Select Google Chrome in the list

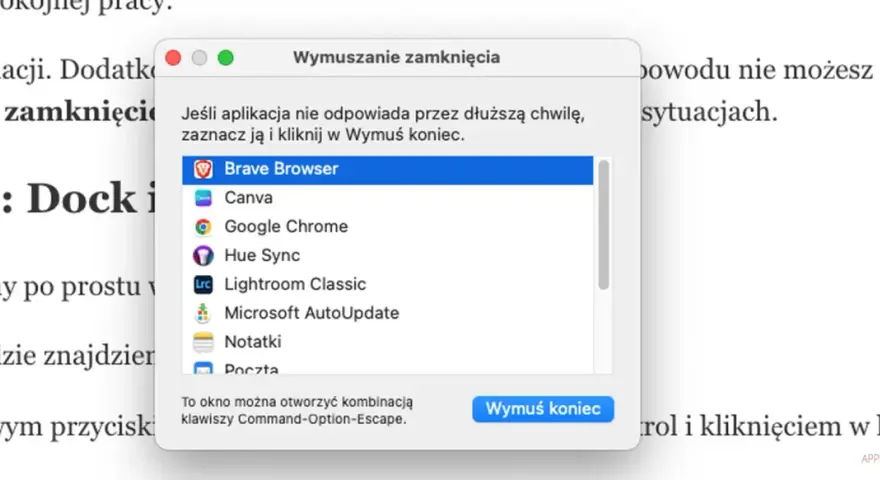(x=388, y=227)
